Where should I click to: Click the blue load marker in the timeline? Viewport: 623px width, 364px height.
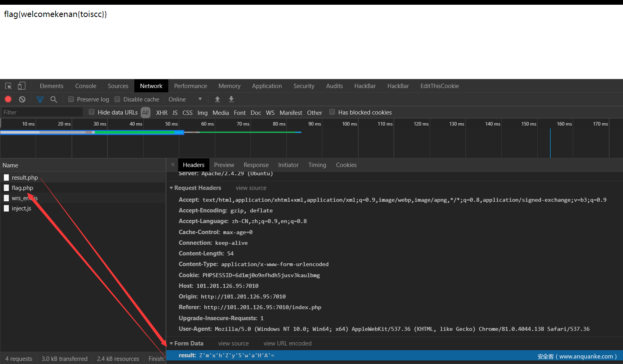pos(550,143)
